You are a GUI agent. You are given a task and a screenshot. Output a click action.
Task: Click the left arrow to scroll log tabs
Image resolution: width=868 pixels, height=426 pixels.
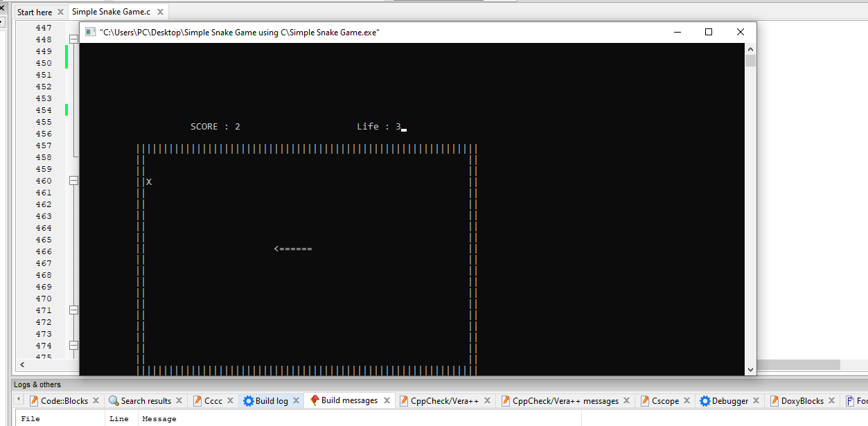[17, 400]
